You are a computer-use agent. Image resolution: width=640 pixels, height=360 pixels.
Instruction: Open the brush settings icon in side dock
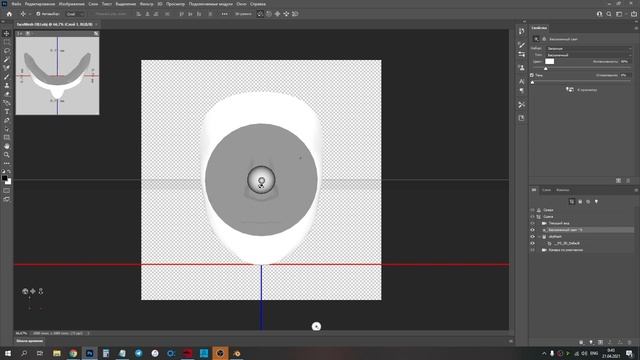point(522,44)
